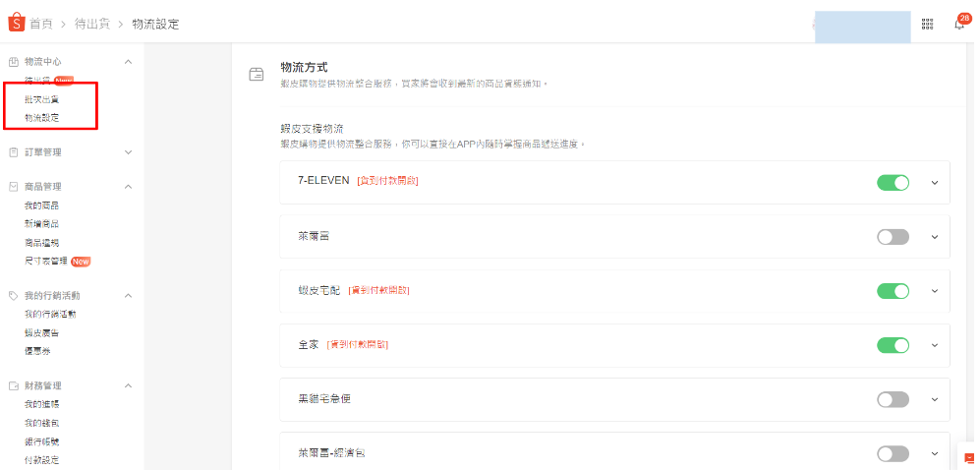
Task: Open 我的商品 in the sidebar
Action: (42, 206)
